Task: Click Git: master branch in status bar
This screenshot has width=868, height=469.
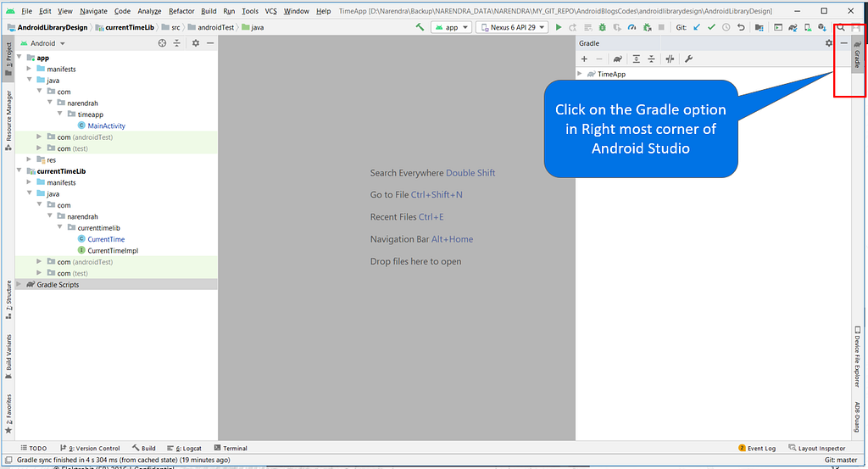Action: pos(840,460)
